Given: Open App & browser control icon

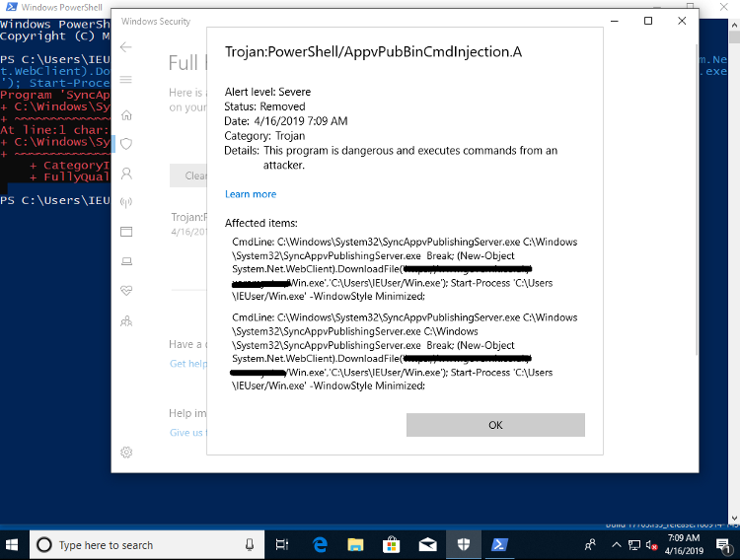Looking at the screenshot, I should pyautogui.click(x=126, y=232).
